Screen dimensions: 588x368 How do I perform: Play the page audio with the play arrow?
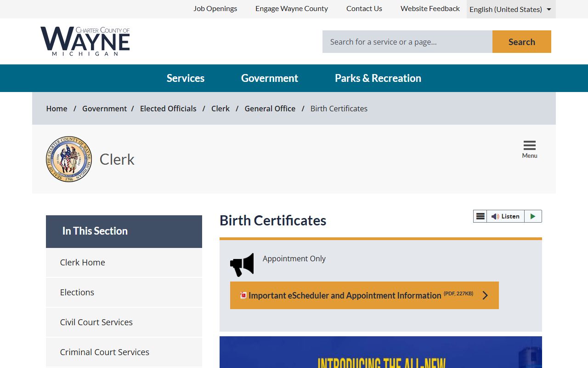[x=533, y=216]
